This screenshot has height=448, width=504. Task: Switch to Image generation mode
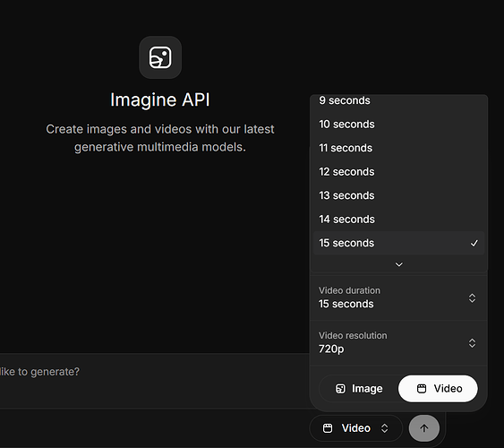359,389
